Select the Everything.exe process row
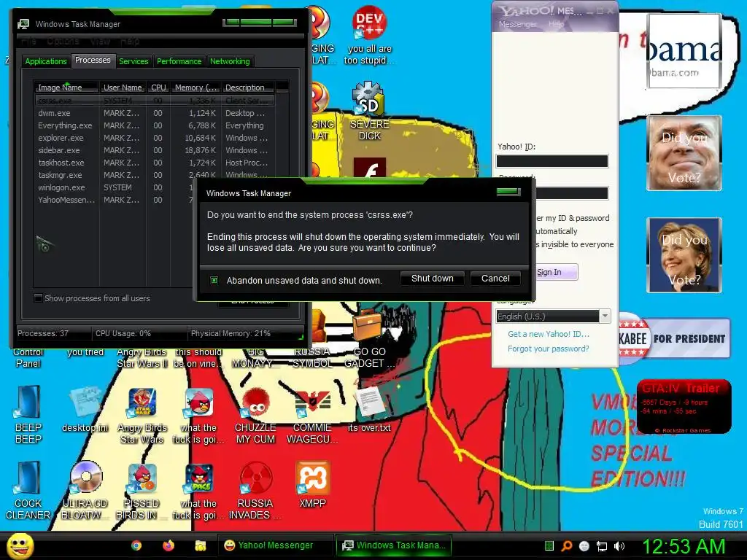The height and width of the screenshot is (560, 747). coord(155,125)
